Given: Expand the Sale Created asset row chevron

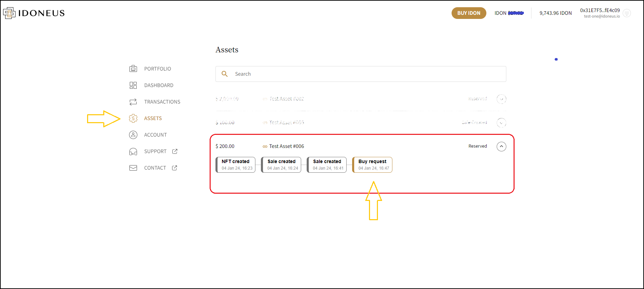Looking at the screenshot, I should pyautogui.click(x=501, y=123).
